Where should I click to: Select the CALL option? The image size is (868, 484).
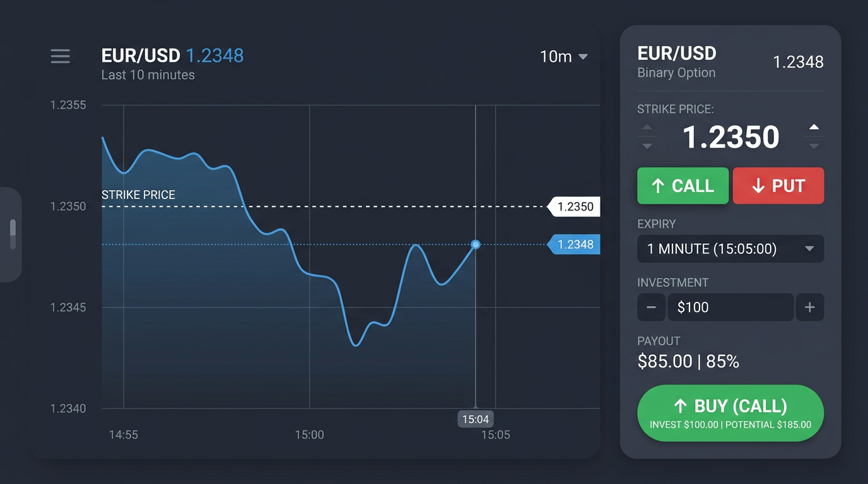pyautogui.click(x=683, y=185)
